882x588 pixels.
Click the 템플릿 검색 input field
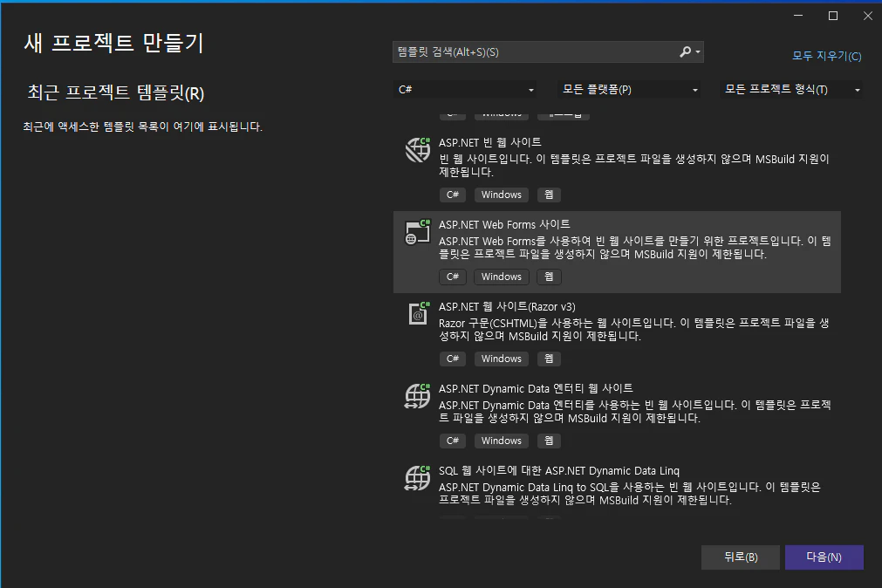click(x=535, y=51)
